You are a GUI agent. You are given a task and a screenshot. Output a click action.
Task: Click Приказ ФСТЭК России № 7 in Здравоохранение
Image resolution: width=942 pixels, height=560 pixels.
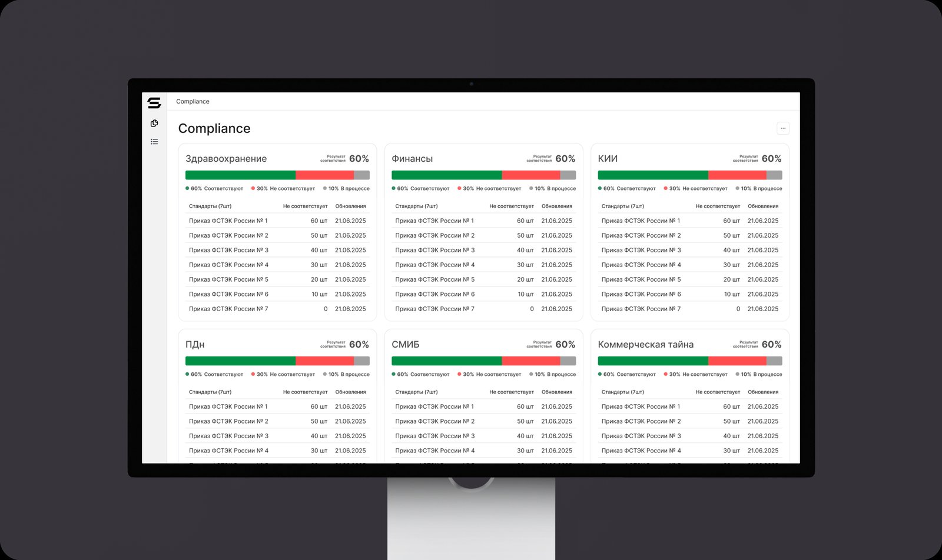(228, 309)
